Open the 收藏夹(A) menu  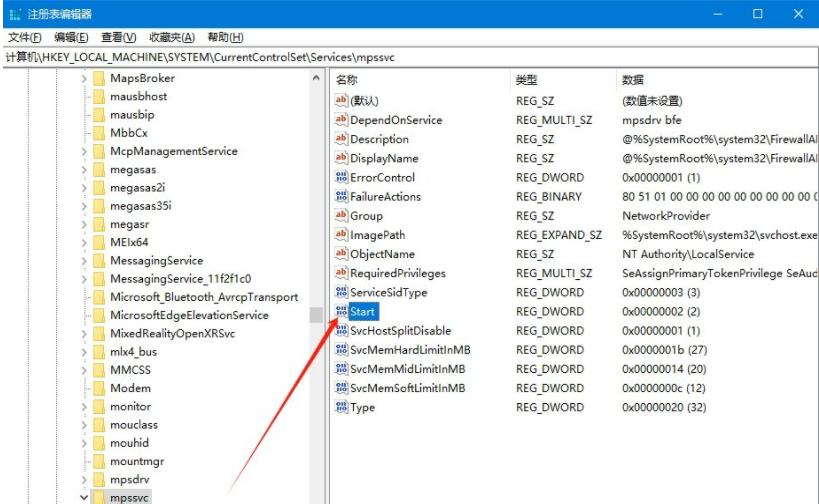coord(172,37)
